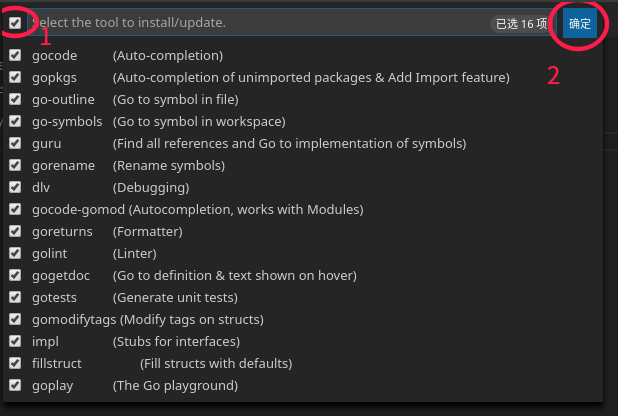Viewport: 618px width, 416px height.
Task: Toggle the gogetdoc checkbox
Action: pos(15,275)
